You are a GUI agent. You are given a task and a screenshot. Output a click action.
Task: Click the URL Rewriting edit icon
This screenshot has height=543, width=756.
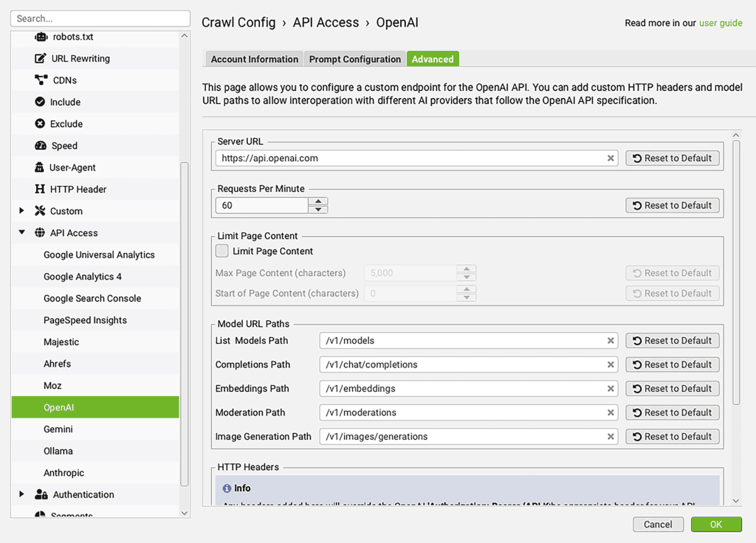click(x=41, y=58)
